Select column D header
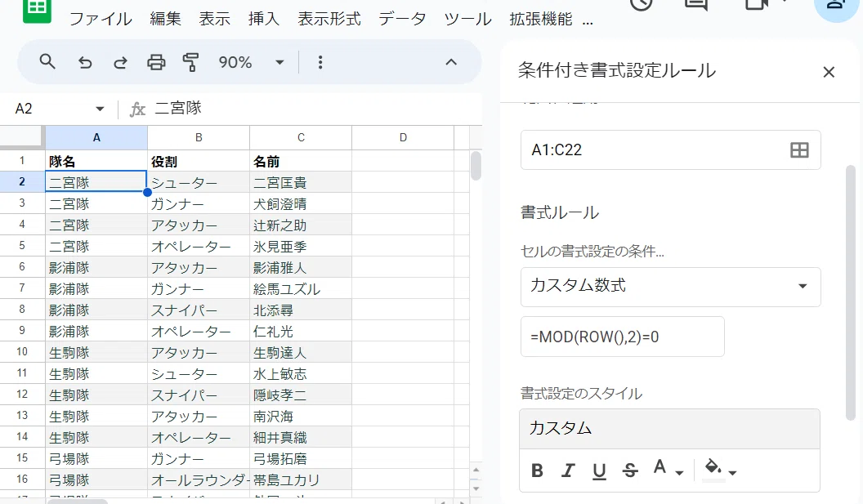The width and height of the screenshot is (863, 504). click(x=403, y=137)
